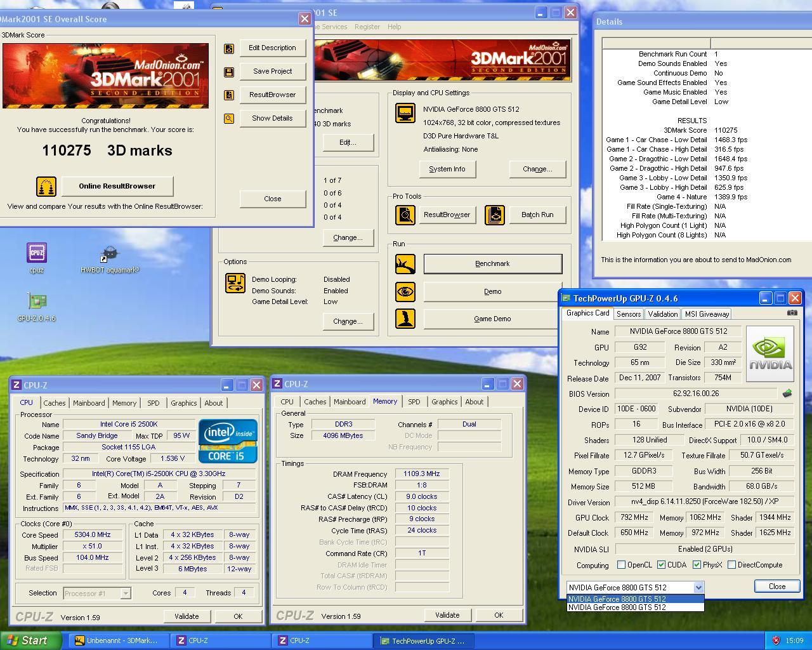The width and height of the screenshot is (812, 650).
Task: Click the ResultBrowser icon in the score dialog
Action: [x=229, y=95]
